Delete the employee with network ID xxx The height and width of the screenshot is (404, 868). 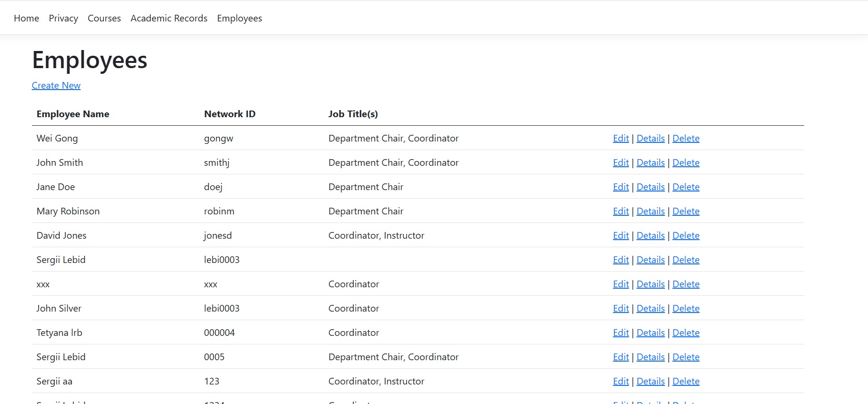click(685, 284)
